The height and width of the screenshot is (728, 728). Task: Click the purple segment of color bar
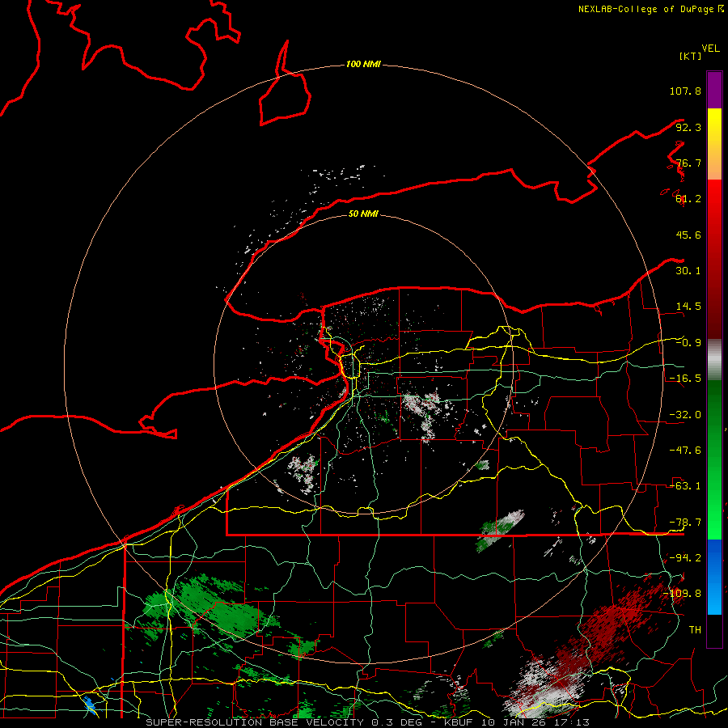pyautogui.click(x=714, y=90)
